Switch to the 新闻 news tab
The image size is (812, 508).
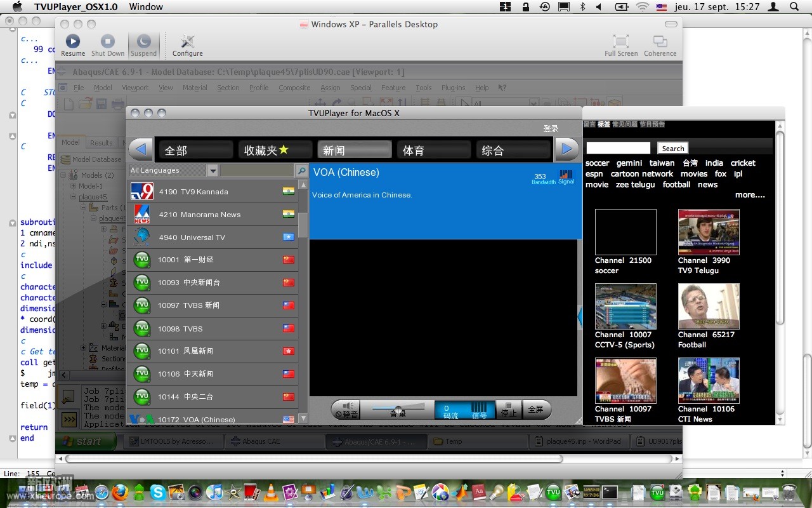point(355,150)
